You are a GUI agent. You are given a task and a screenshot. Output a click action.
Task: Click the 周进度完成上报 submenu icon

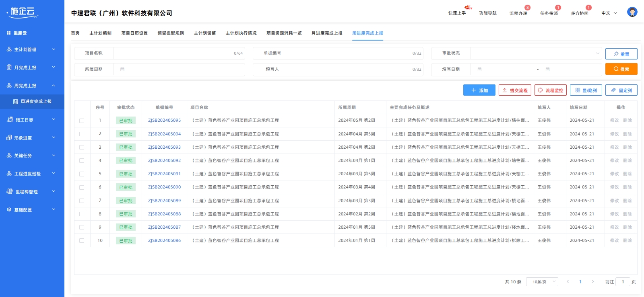[x=15, y=102]
